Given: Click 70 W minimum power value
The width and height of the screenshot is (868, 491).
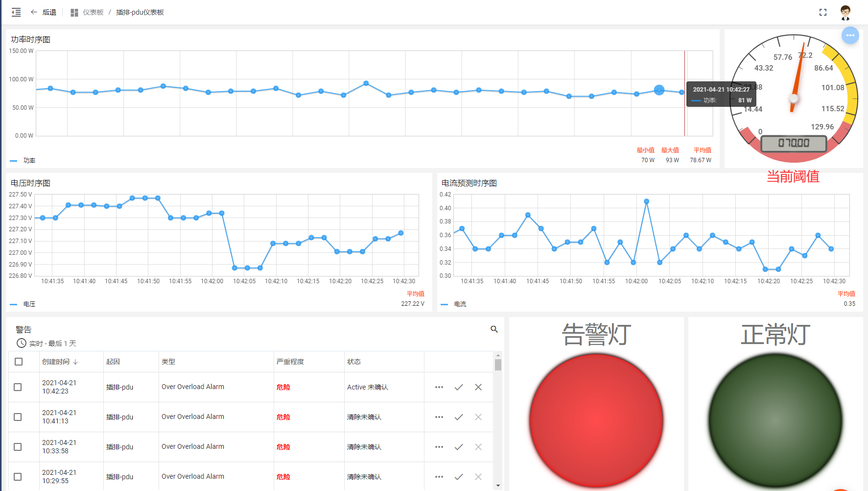Looking at the screenshot, I should click(648, 160).
